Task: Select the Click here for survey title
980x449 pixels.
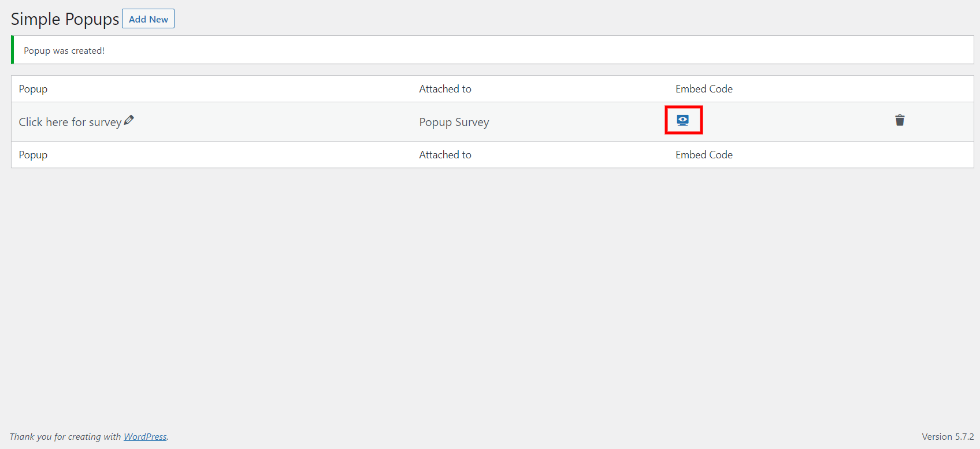Action: click(x=70, y=122)
